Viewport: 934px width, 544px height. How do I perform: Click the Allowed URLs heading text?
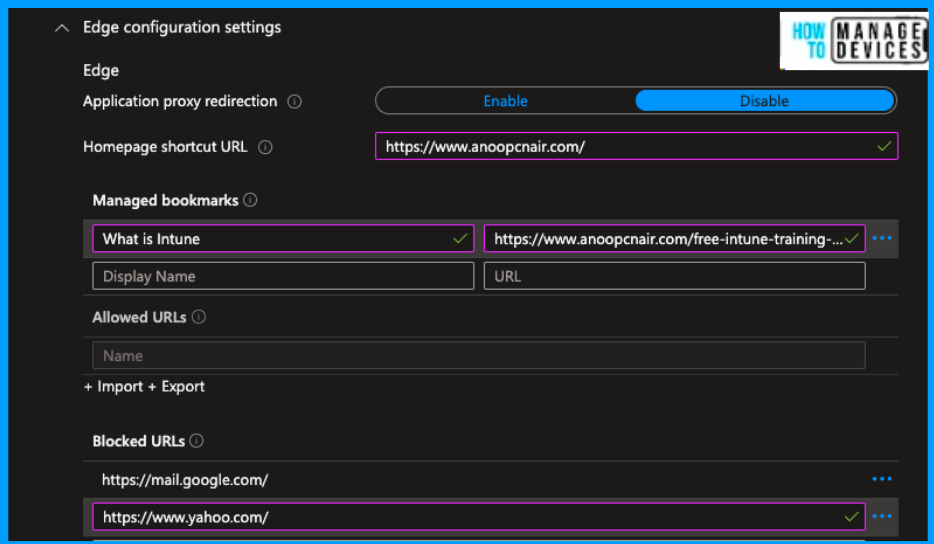click(x=139, y=317)
